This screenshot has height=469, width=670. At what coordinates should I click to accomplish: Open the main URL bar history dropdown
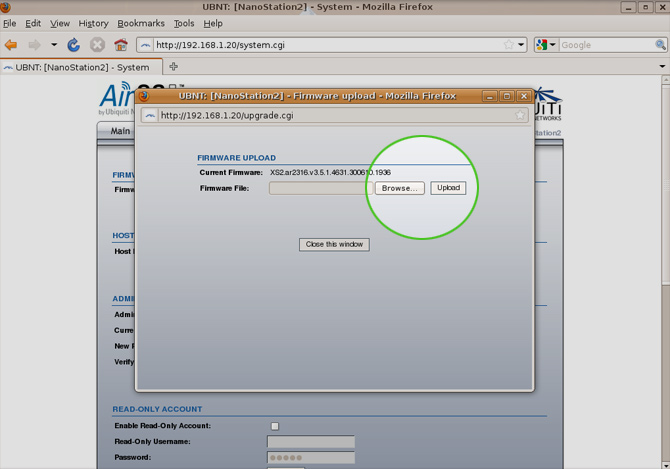click(521, 44)
